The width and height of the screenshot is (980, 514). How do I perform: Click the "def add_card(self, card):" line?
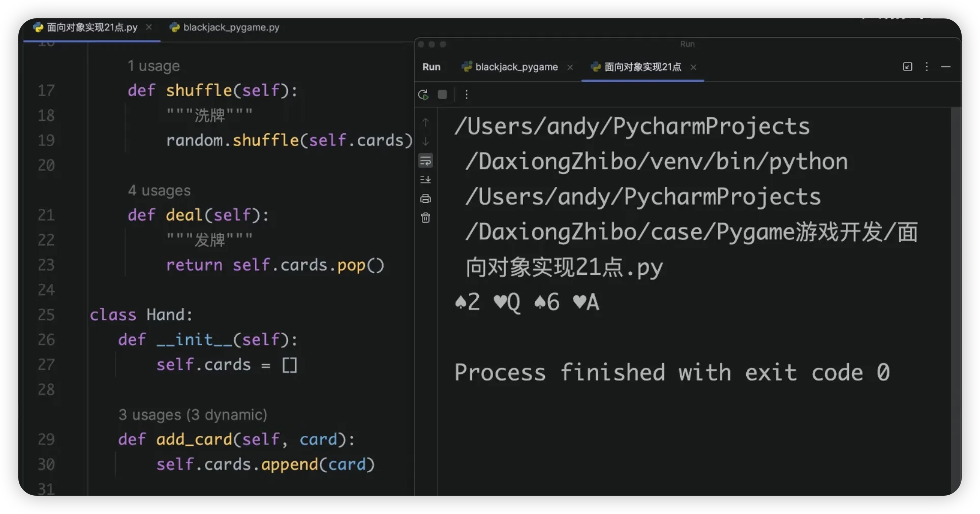tap(236, 439)
